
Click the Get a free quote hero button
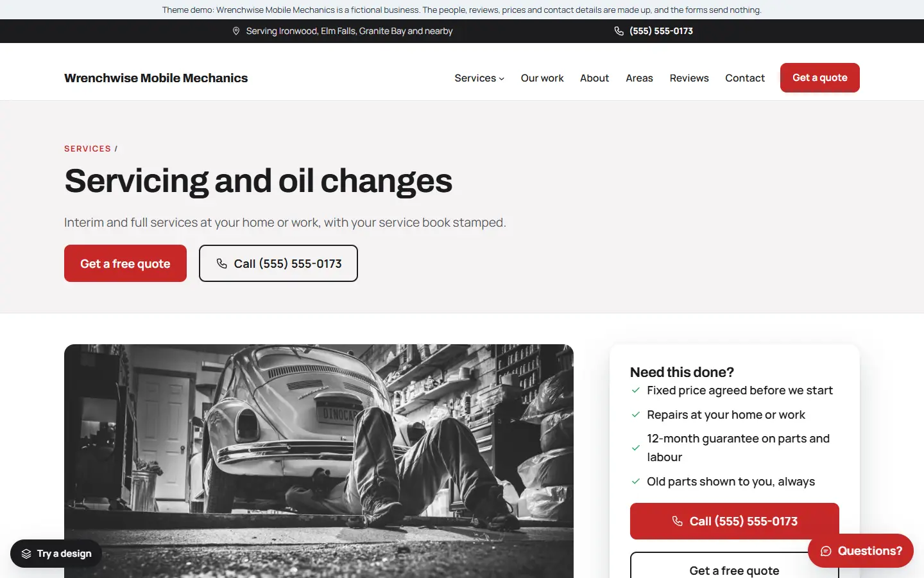125,263
